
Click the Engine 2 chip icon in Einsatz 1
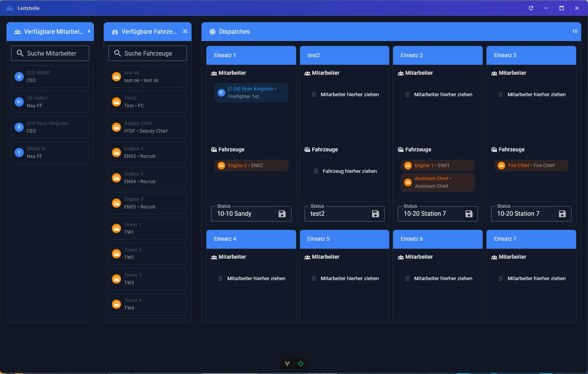tap(221, 166)
